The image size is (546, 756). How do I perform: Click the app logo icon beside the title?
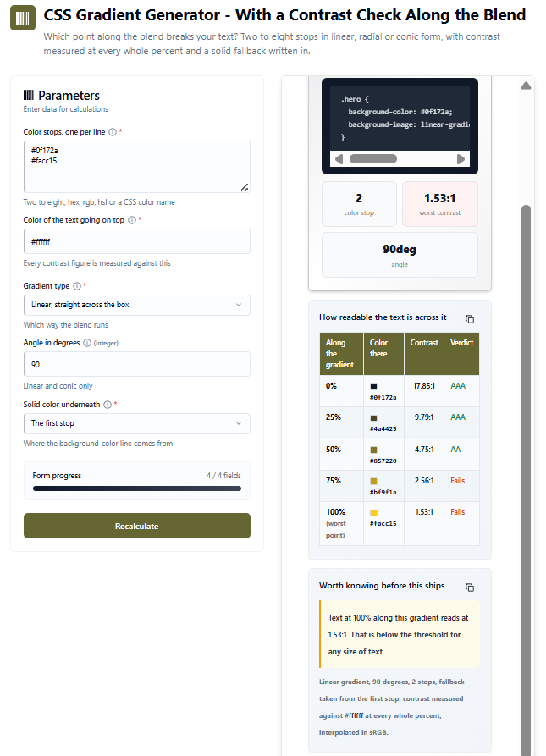23,18
